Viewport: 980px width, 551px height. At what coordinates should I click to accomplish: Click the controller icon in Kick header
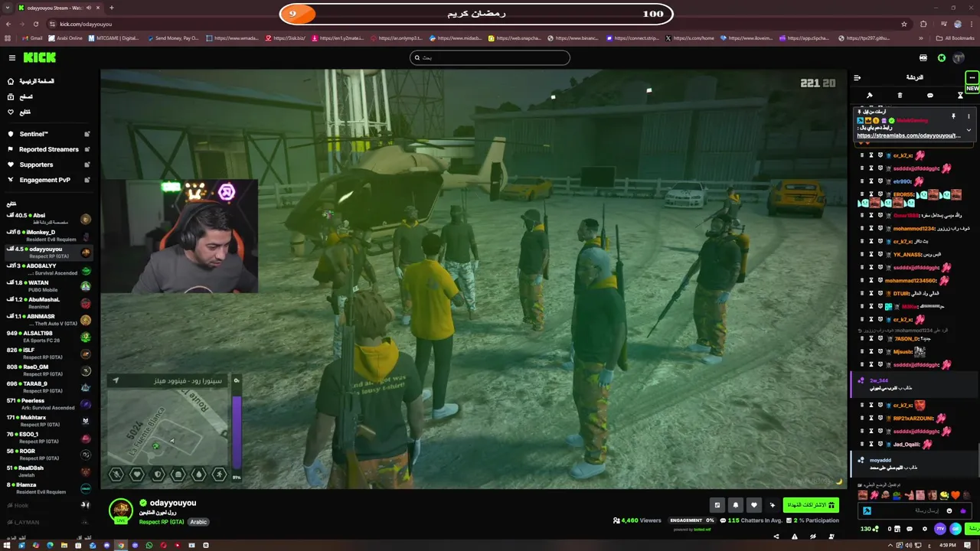click(923, 57)
